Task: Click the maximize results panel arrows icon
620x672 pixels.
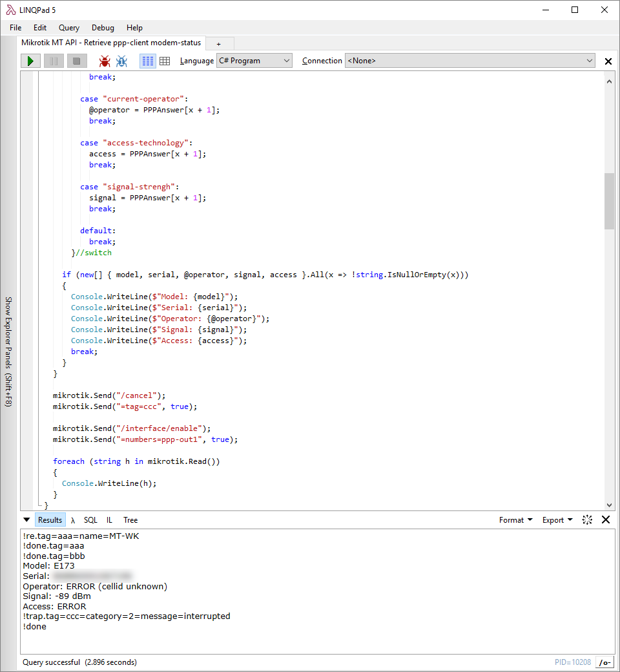Action: pos(587,520)
